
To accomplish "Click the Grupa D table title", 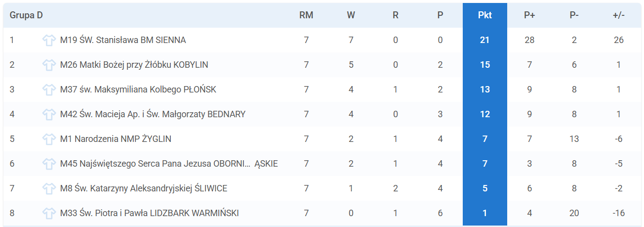I will [x=26, y=15].
